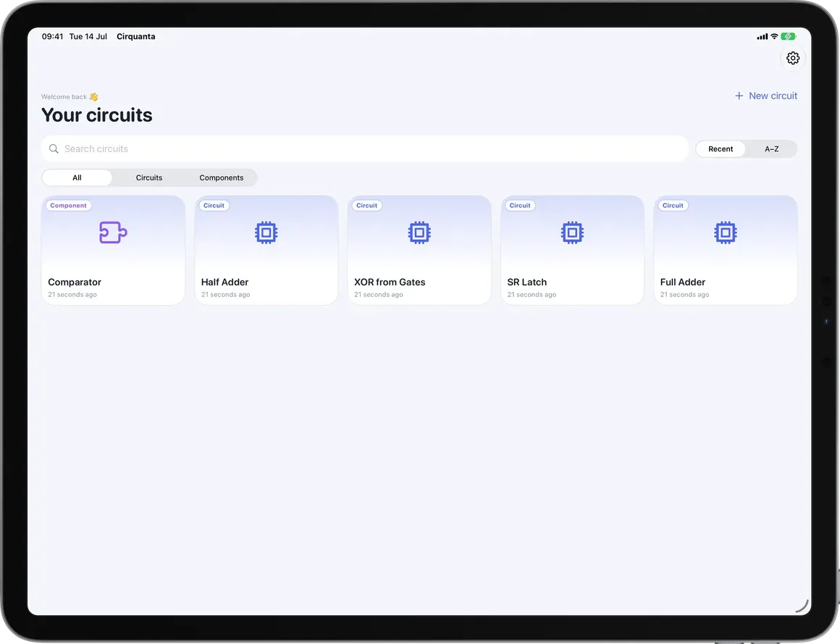
Task: Click the Circuit badge on SR Latch card
Action: 520,206
